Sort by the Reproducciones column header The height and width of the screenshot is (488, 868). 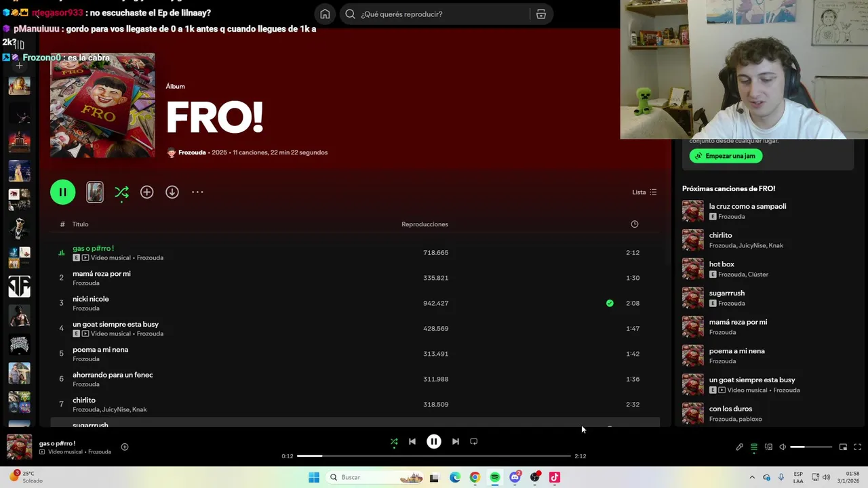(425, 224)
